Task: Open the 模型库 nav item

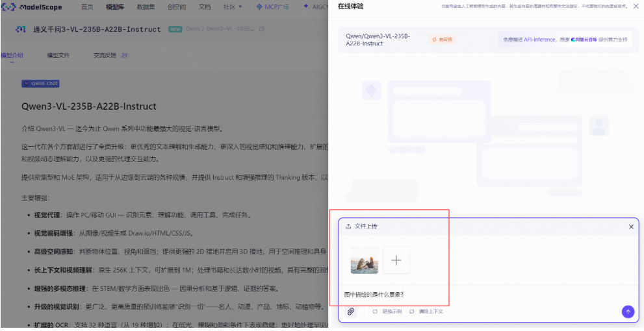Action: (x=114, y=7)
